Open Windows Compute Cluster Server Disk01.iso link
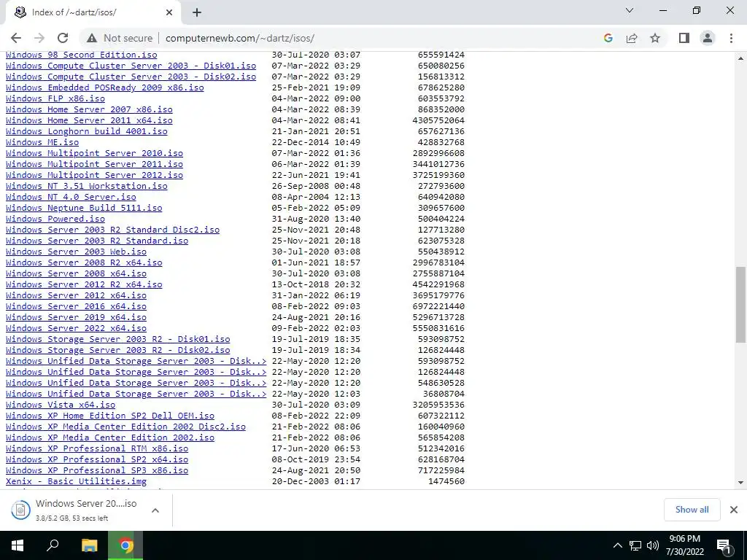The height and width of the screenshot is (560, 747). coord(131,66)
